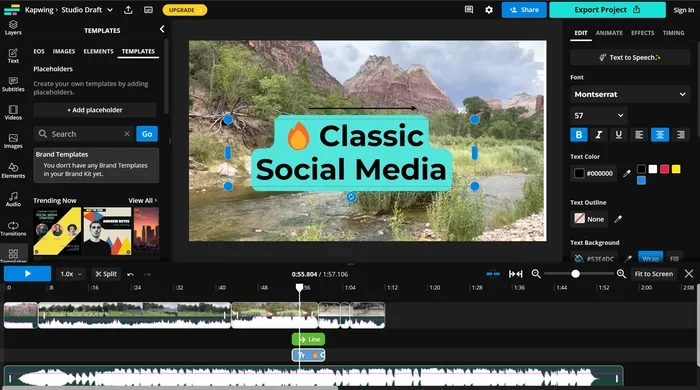
Task: Open the Text tool in sidebar
Action: tap(13, 56)
